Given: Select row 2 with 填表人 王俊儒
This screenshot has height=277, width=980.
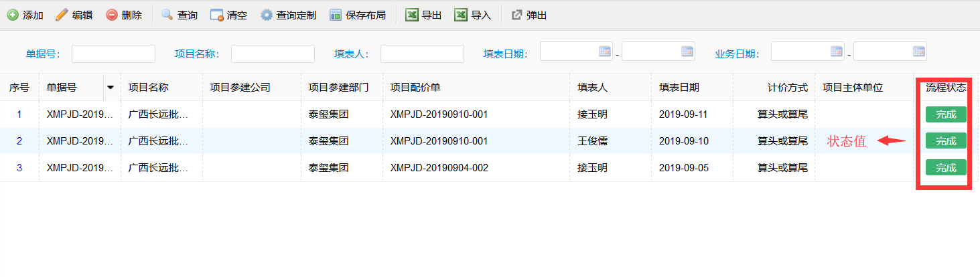Looking at the screenshot, I should click(x=490, y=141).
